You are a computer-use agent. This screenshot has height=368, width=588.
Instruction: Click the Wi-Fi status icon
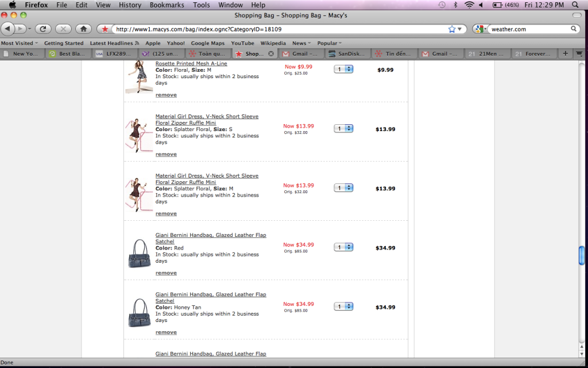click(x=469, y=5)
